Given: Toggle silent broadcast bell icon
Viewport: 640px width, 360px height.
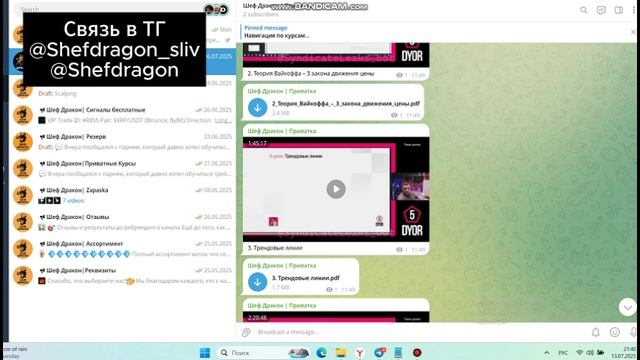Looking at the screenshot, I should point(596,332).
